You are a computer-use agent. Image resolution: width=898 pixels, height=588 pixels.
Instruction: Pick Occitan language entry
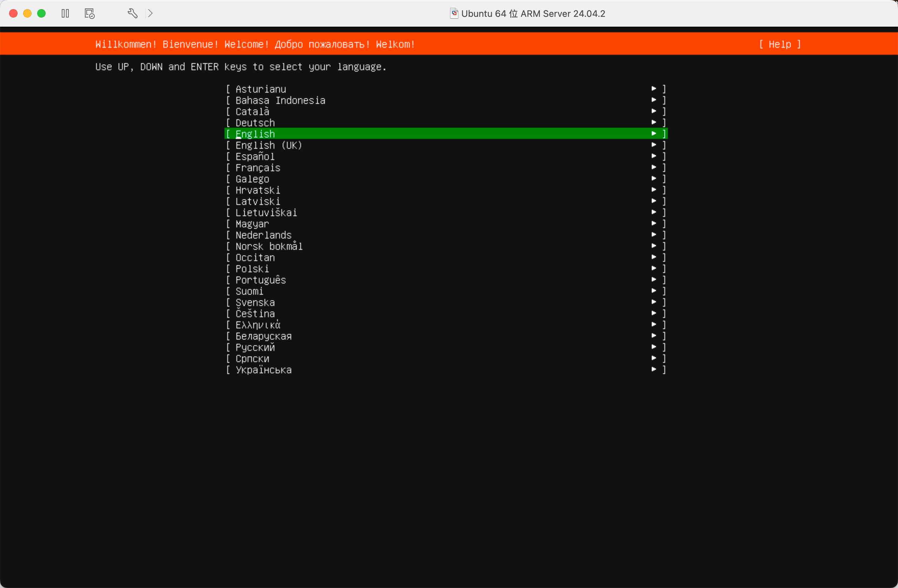pos(446,258)
